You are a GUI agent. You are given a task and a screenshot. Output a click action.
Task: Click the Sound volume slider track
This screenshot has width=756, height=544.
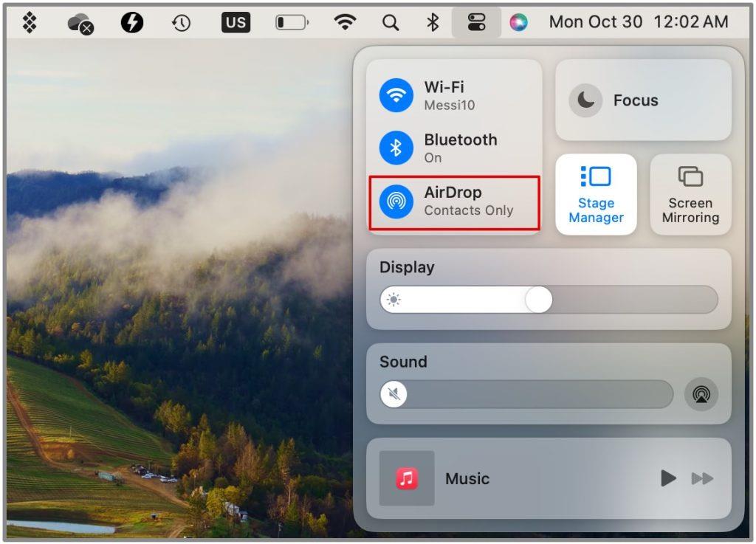[x=526, y=394]
